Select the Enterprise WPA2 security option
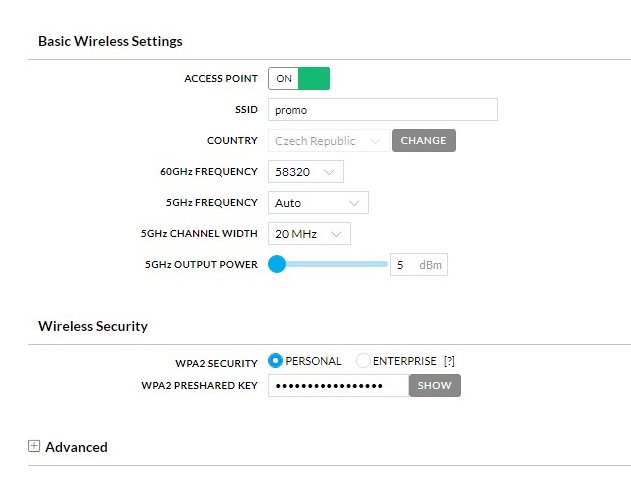 (364, 361)
